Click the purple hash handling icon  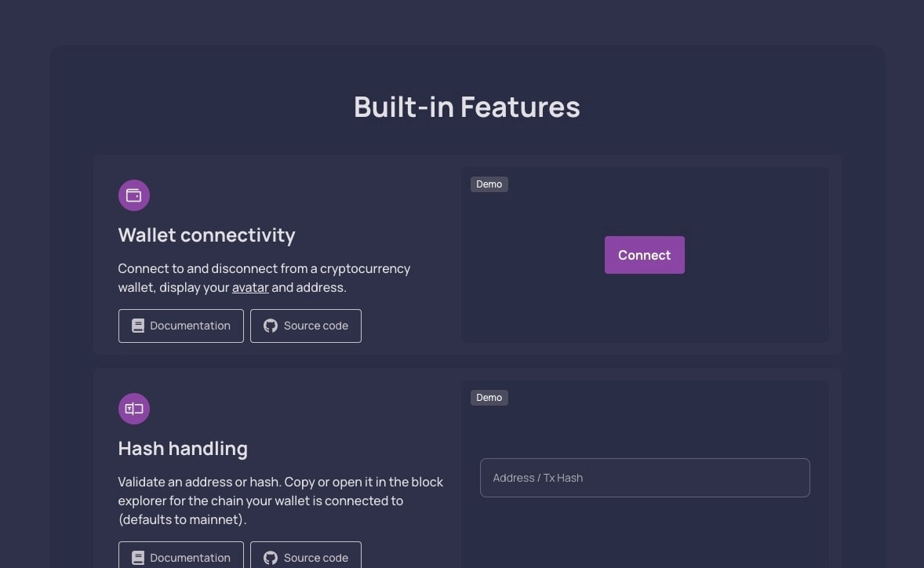pos(133,408)
